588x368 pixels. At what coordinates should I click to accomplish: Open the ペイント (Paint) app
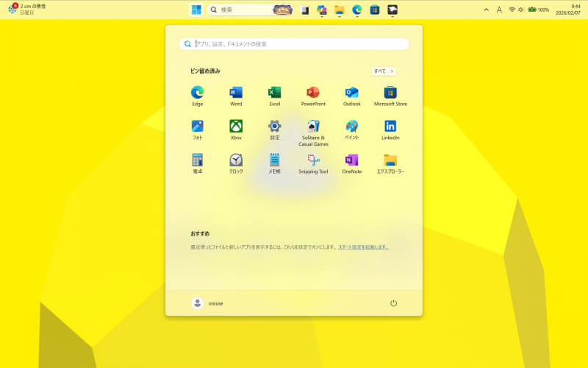(x=352, y=130)
